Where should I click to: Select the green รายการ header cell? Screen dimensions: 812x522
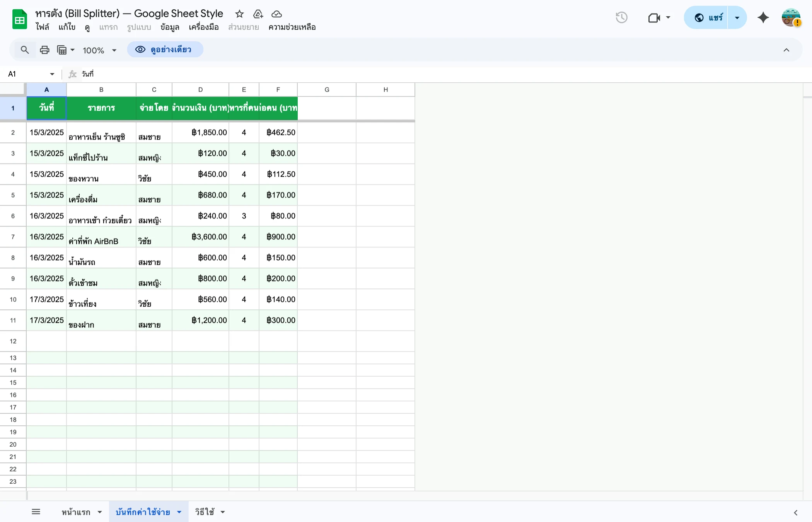pos(101,108)
